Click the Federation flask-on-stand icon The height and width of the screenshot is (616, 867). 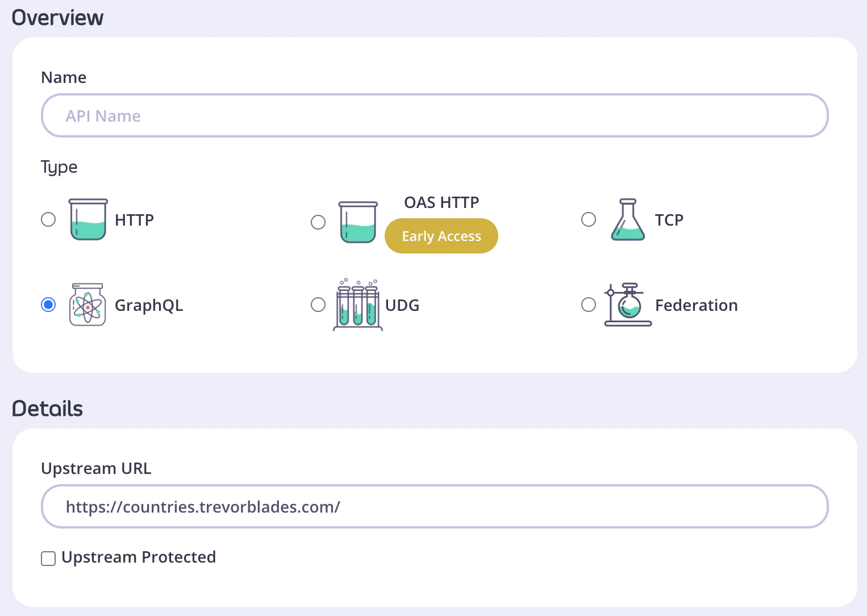click(627, 305)
